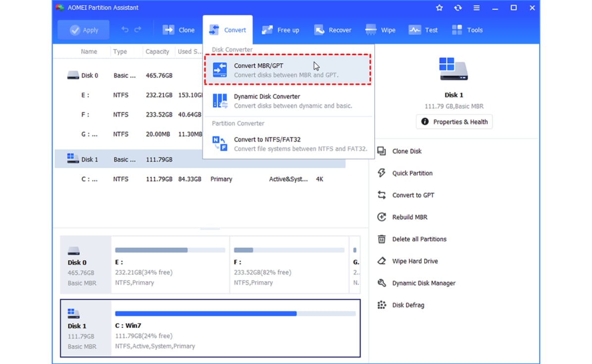This screenshot has width=592, height=364.
Task: Select the C: Win7 partition block
Action: click(235, 328)
